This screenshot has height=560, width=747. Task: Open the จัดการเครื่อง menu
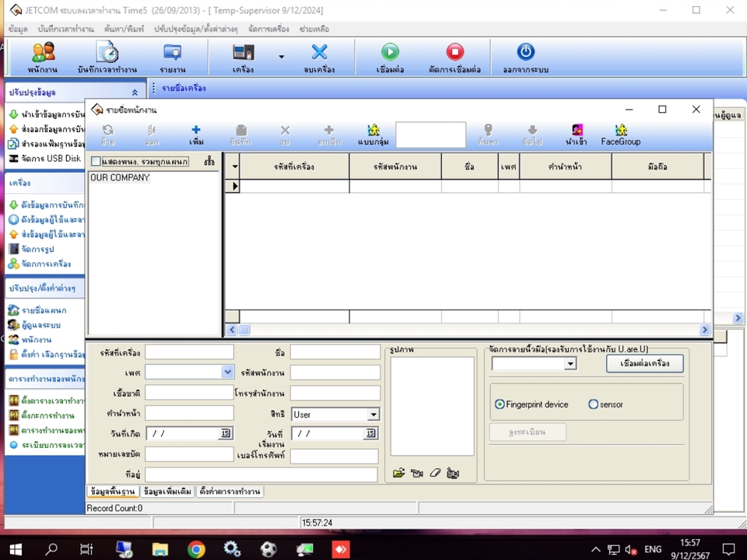tap(268, 29)
